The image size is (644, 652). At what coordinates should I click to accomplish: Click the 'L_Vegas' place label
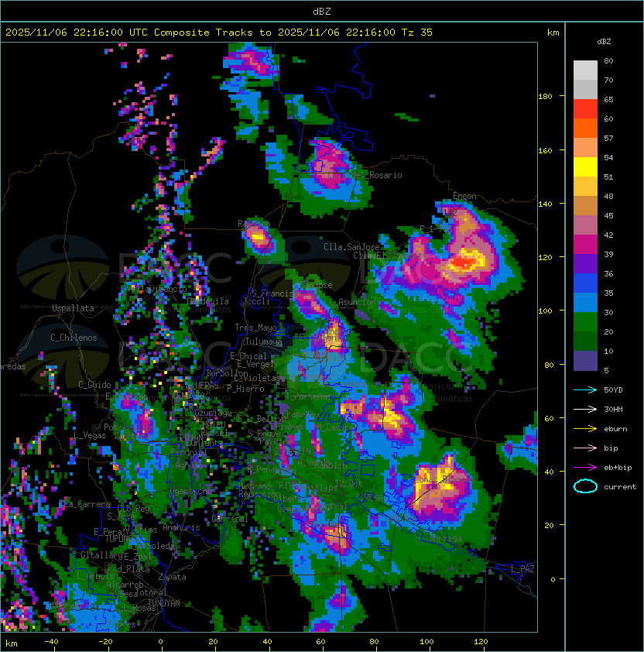coord(90,435)
